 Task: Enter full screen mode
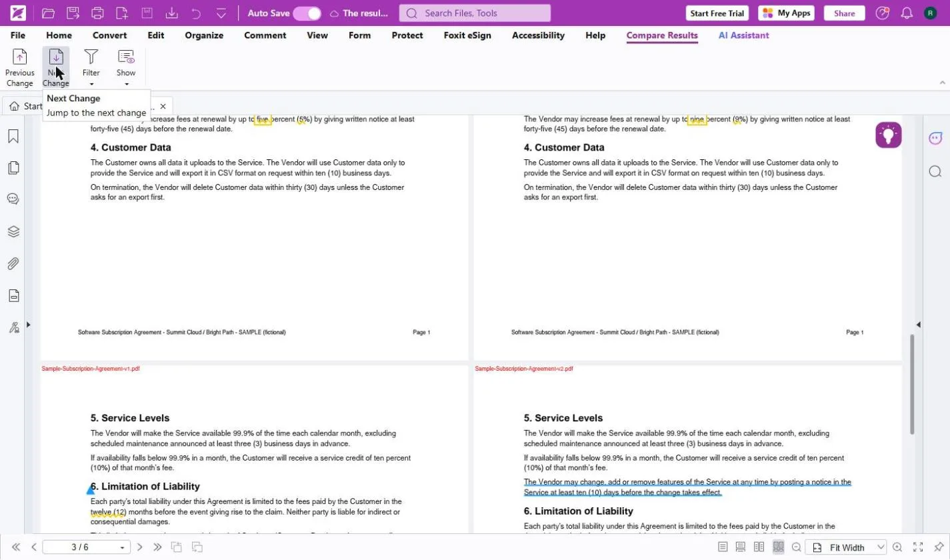pyautogui.click(x=918, y=547)
